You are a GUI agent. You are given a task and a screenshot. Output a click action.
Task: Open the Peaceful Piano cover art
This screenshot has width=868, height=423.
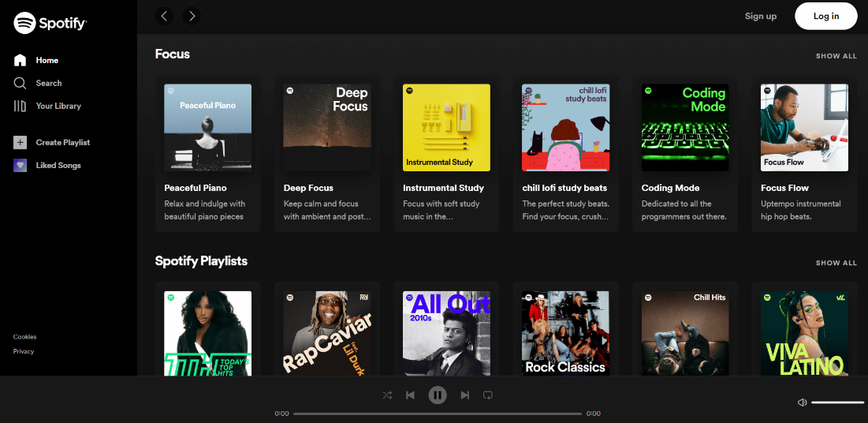[x=207, y=128]
